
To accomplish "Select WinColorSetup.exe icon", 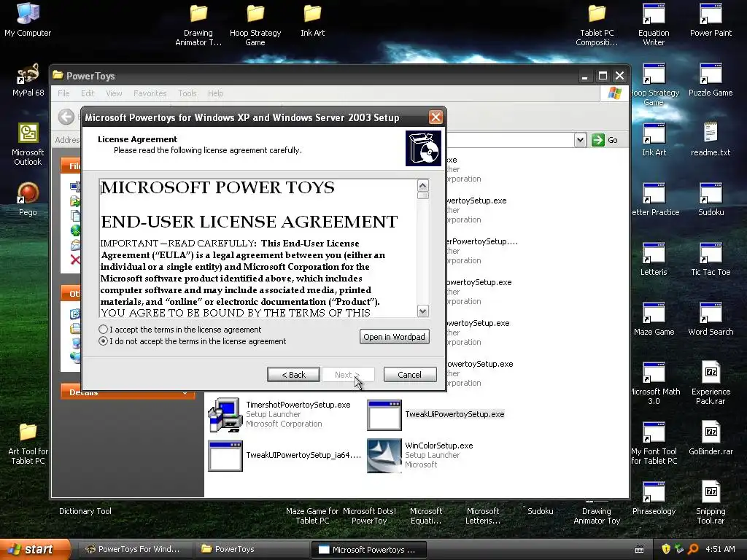I will (x=384, y=456).
